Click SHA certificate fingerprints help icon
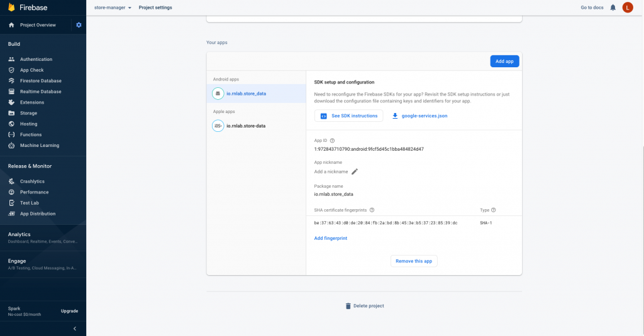Screen dimensions: 644x336 pyautogui.click(x=372, y=210)
